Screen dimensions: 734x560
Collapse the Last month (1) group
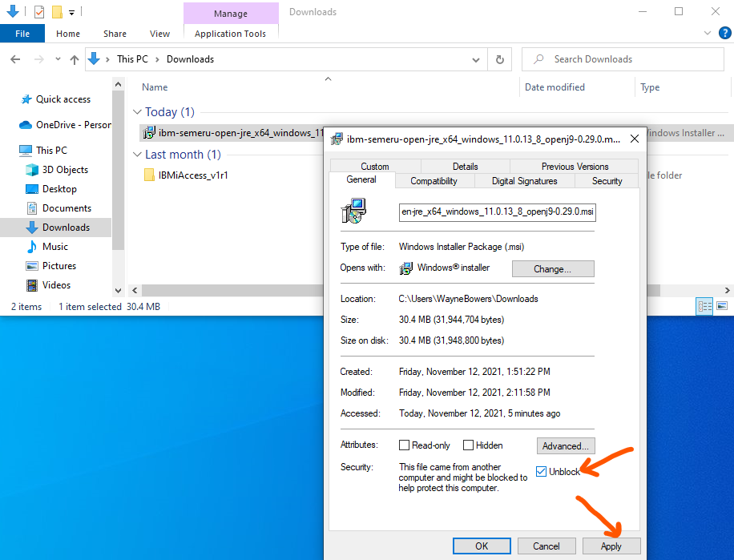137,155
